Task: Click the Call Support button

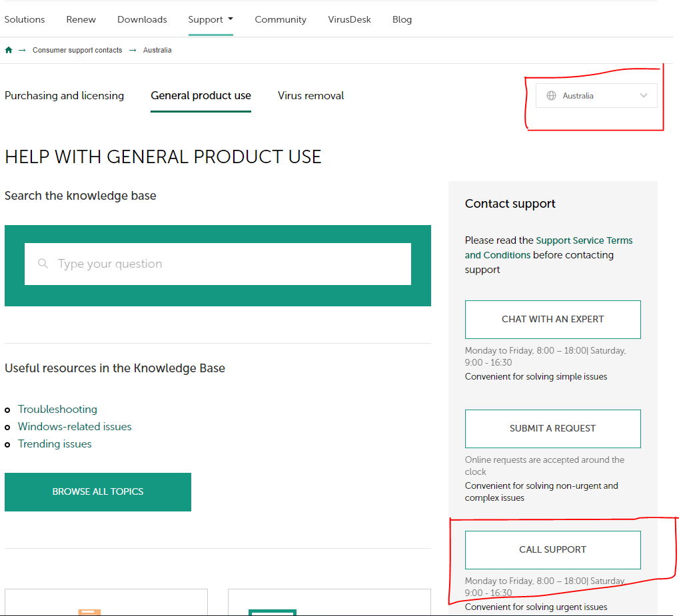Action: point(553,550)
